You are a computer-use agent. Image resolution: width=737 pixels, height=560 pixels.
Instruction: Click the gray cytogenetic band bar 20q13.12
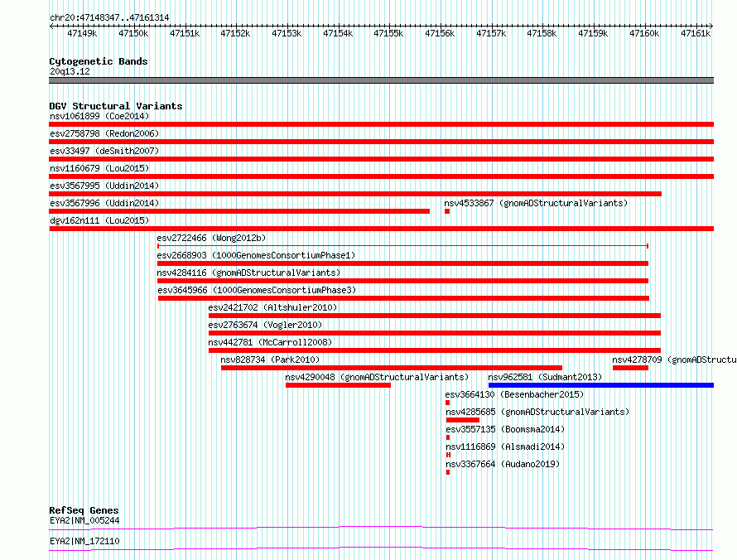pyautogui.click(x=381, y=80)
